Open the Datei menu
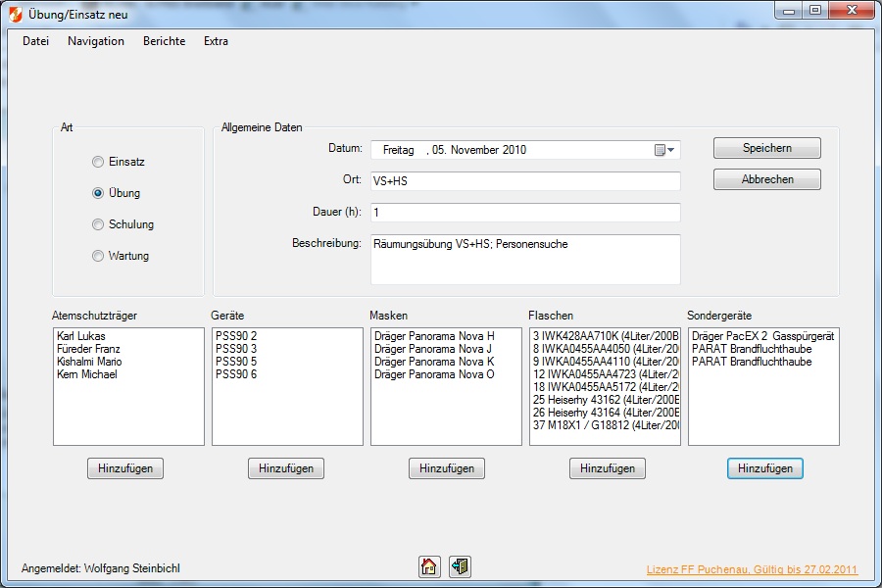 (35, 41)
